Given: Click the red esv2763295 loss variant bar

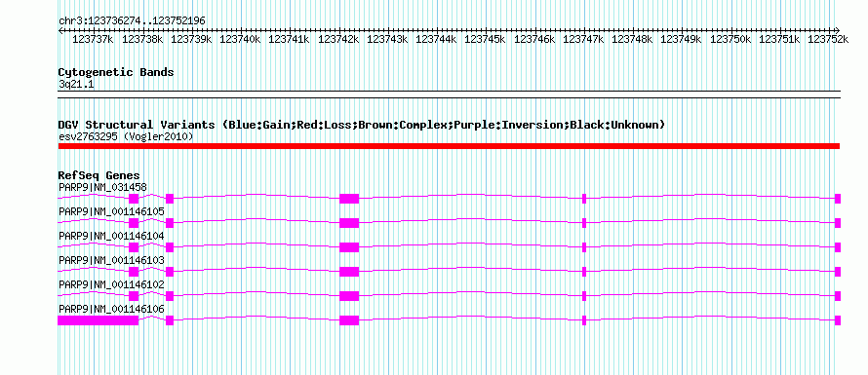Looking at the screenshot, I should (449, 146).
